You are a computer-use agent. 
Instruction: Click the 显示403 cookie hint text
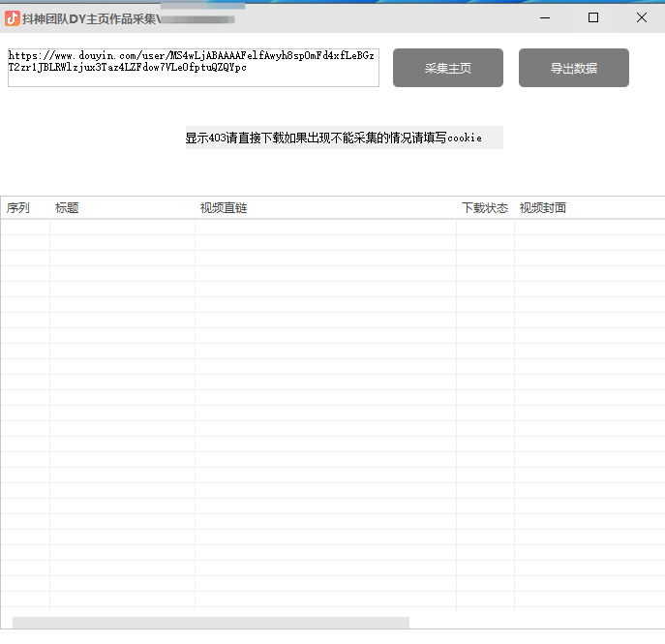tap(344, 138)
